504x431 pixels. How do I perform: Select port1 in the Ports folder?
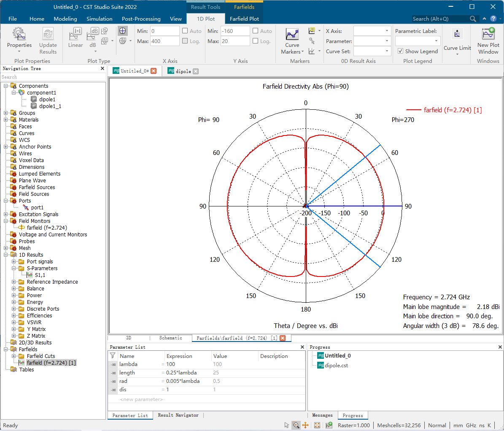tap(37, 207)
